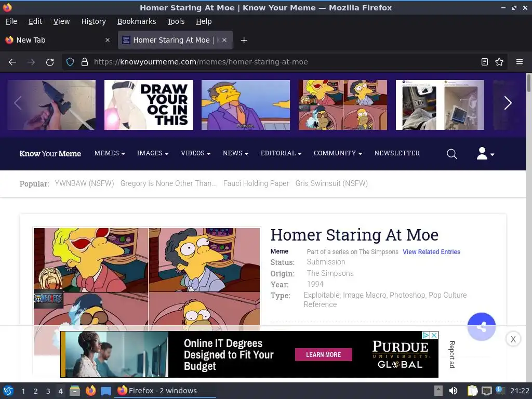Click the URL address bar
This screenshot has width=532, height=399.
285,62
